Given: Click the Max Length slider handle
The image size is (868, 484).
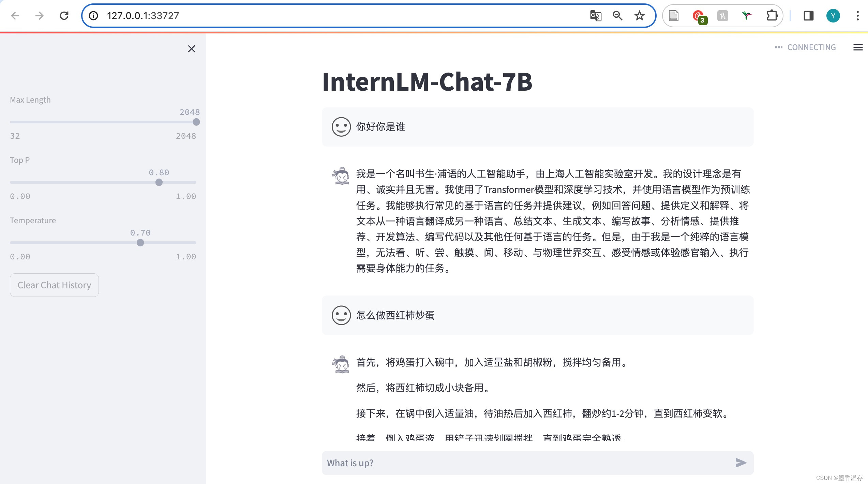Looking at the screenshot, I should 196,122.
